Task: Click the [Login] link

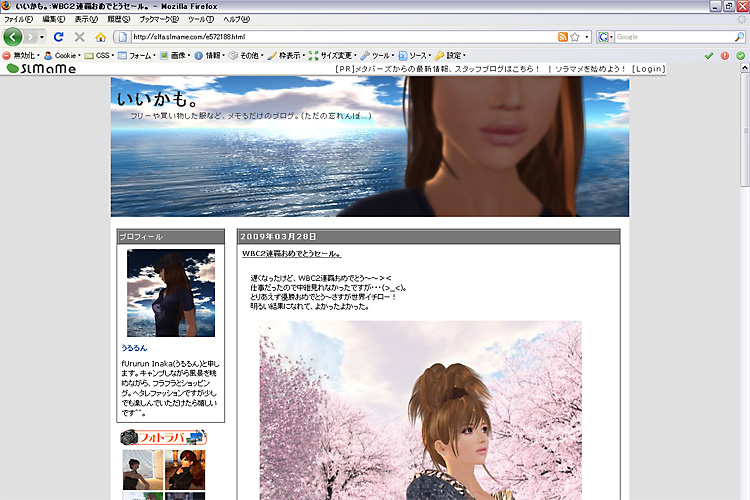Action: pos(648,69)
